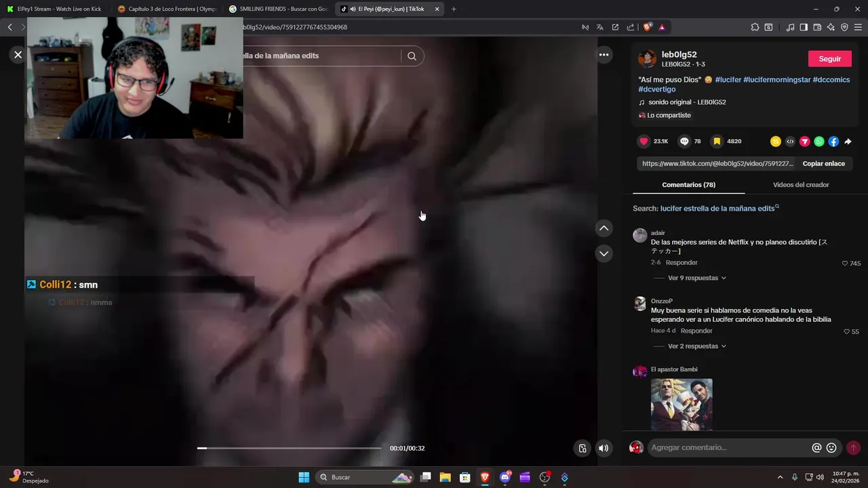Screen dimensions: 868x488
Task: Open comments via speech bubble icon
Action: coord(684,141)
